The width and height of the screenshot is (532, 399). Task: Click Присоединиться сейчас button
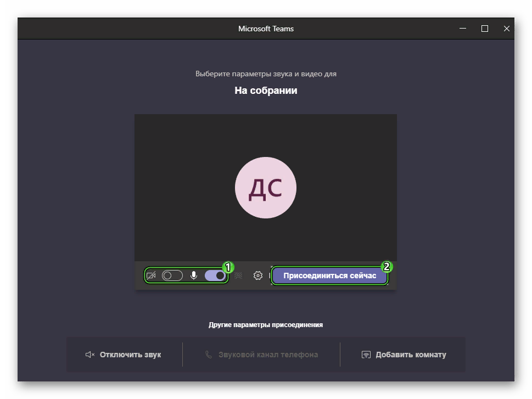(x=330, y=276)
